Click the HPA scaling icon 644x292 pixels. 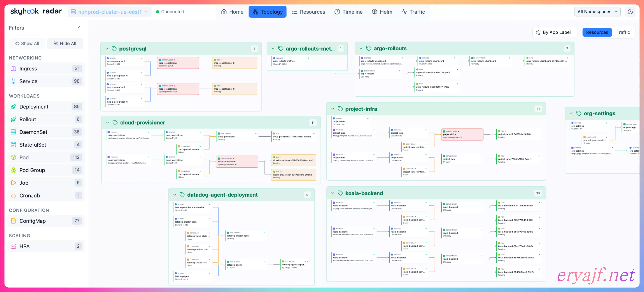(x=14, y=246)
